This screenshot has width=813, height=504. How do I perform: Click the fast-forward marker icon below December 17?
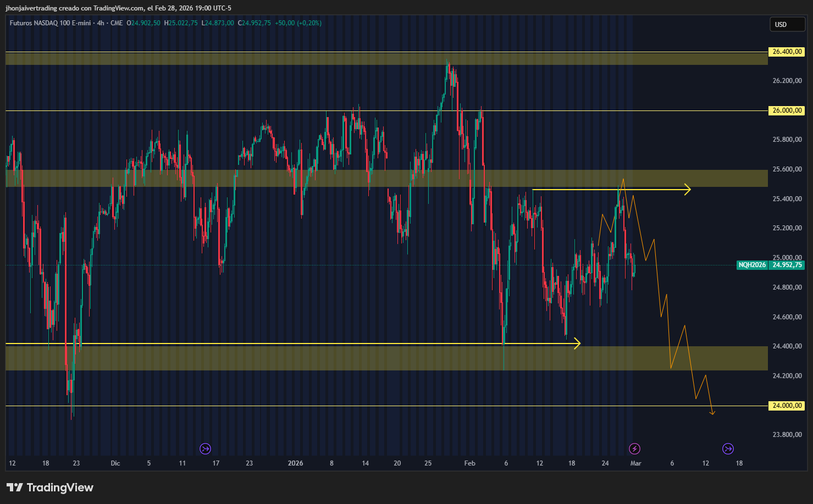point(205,448)
